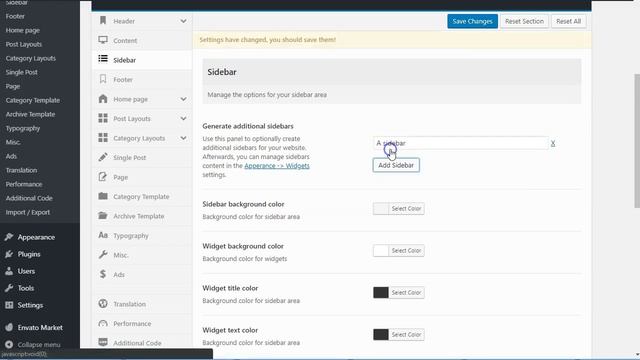640x360 pixels.
Task: Open Ads in the left admin submenu
Action: pyautogui.click(x=11, y=156)
